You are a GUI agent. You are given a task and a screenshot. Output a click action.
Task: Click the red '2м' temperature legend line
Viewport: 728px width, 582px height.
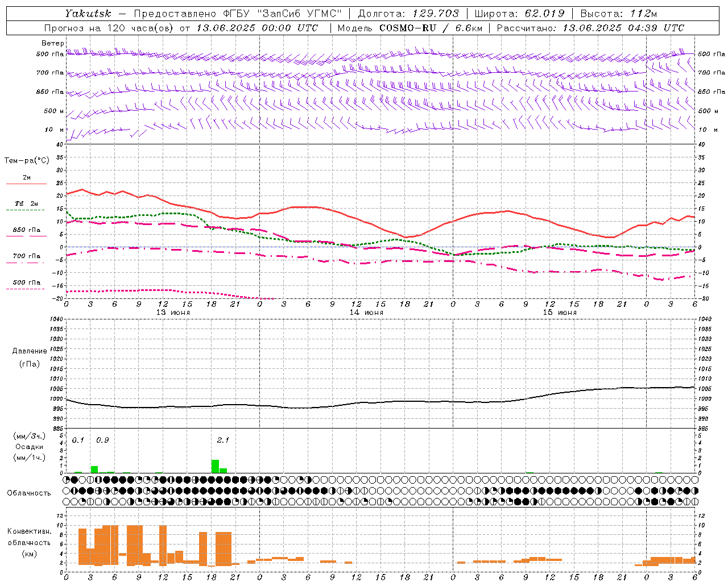pyautogui.click(x=26, y=184)
